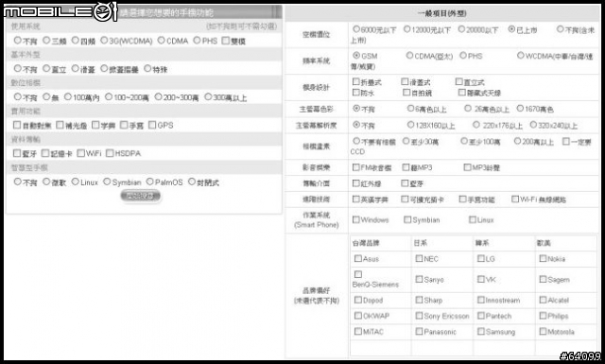Select the 微軟 smartphone radio option

point(46,182)
